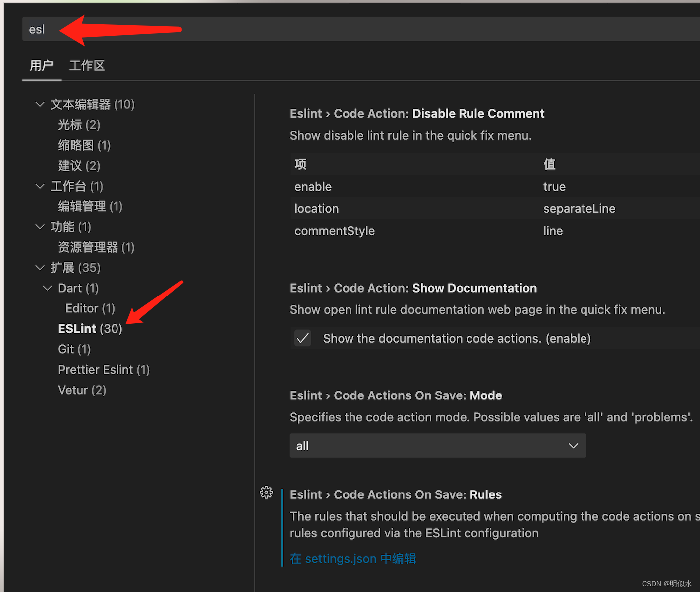Image resolution: width=700 pixels, height=592 pixels.
Task: Click the 值 column header
Action: [549, 164]
